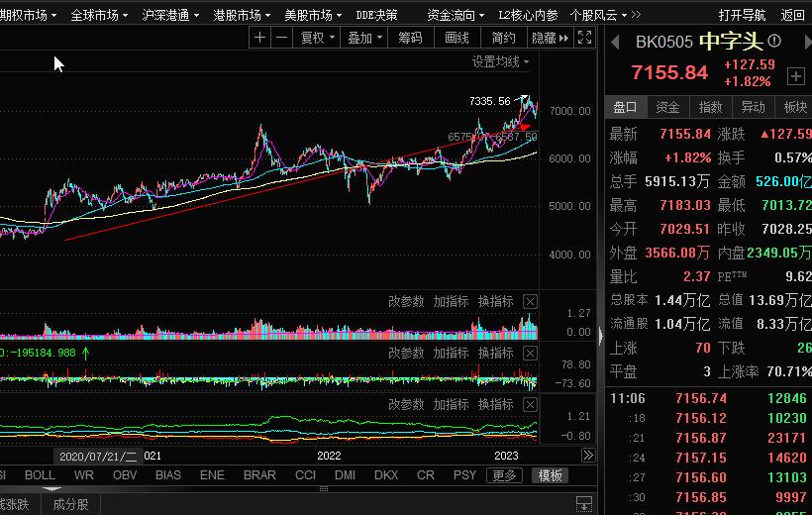Select DKX indicator

pyautogui.click(x=386, y=475)
